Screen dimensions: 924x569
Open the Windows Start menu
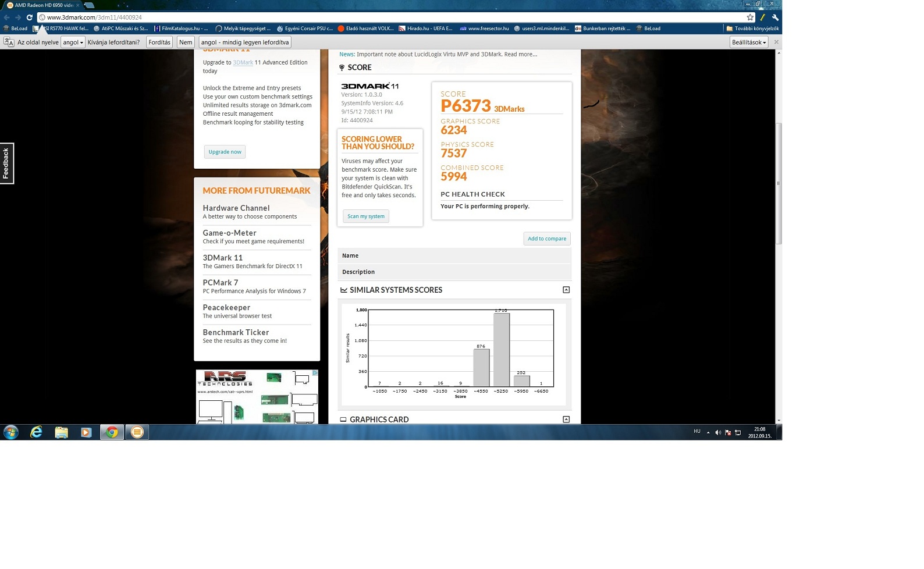coord(11,432)
